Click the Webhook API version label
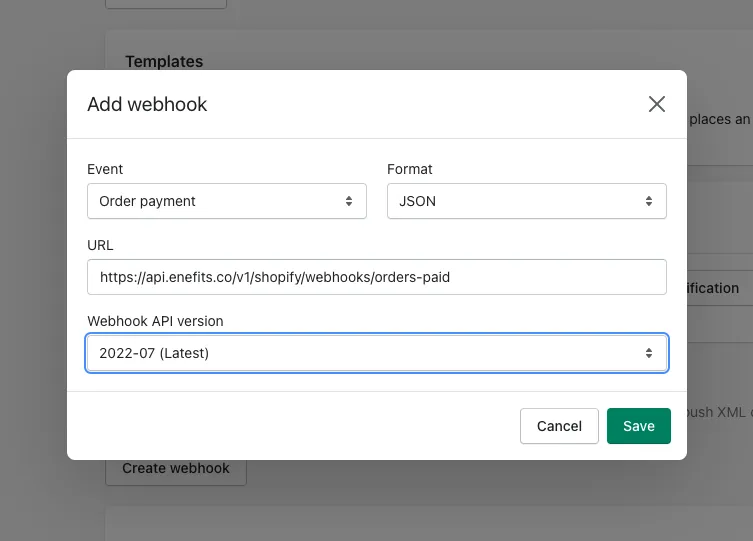Image resolution: width=753 pixels, height=541 pixels. [x=155, y=321]
